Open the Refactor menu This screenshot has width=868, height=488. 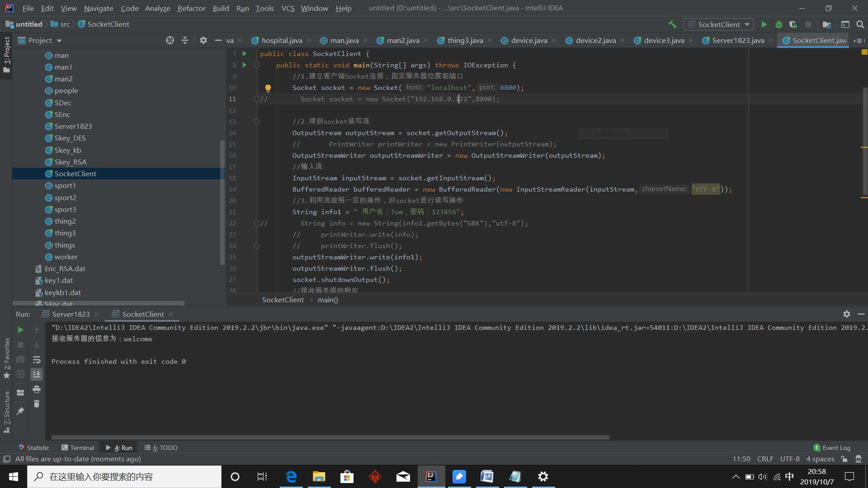(x=191, y=8)
